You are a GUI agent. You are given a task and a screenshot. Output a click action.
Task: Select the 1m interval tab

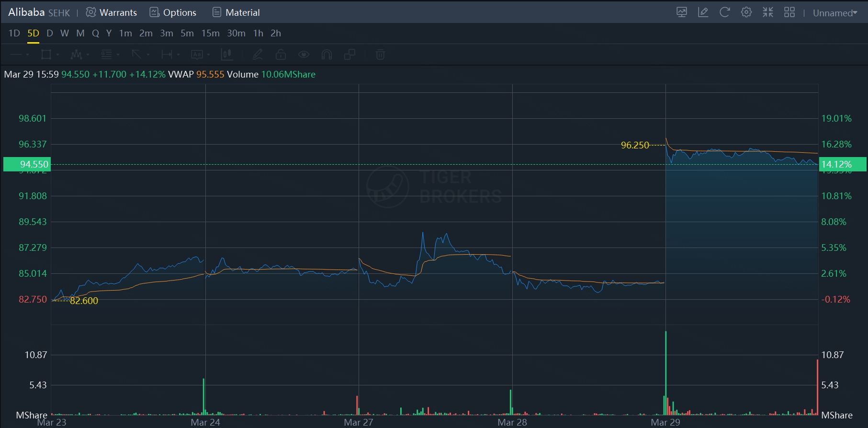click(x=125, y=33)
